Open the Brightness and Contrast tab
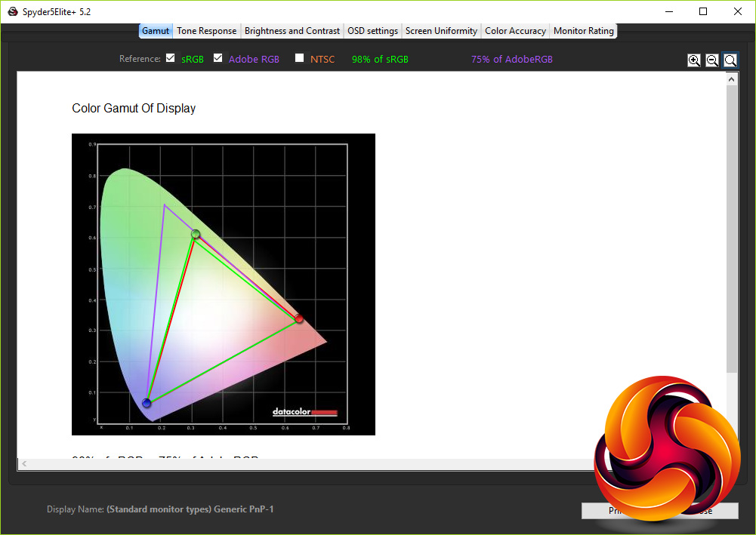Viewport: 756px width, 535px height. 292,31
